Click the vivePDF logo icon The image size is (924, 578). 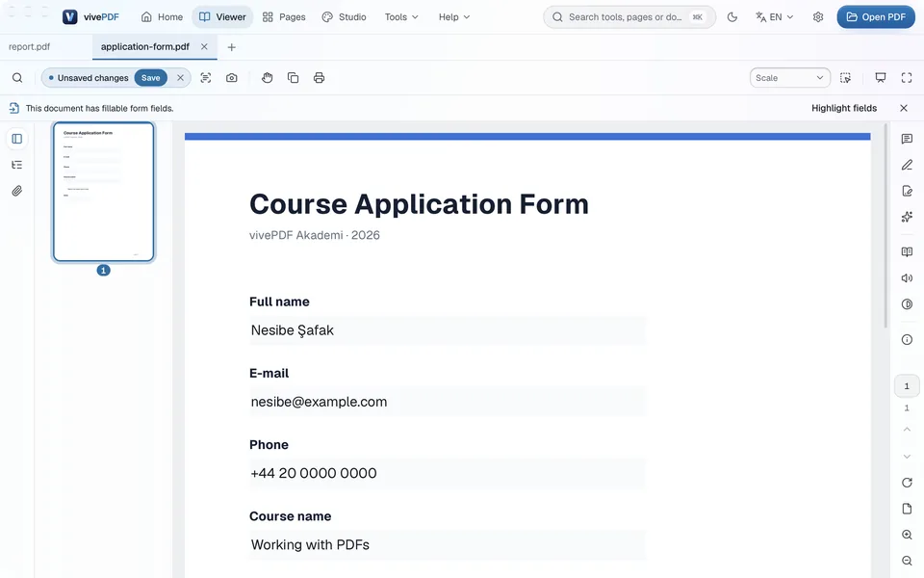pyautogui.click(x=69, y=17)
